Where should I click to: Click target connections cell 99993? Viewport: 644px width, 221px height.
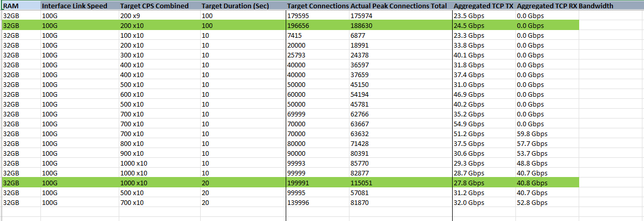pyautogui.click(x=318, y=163)
